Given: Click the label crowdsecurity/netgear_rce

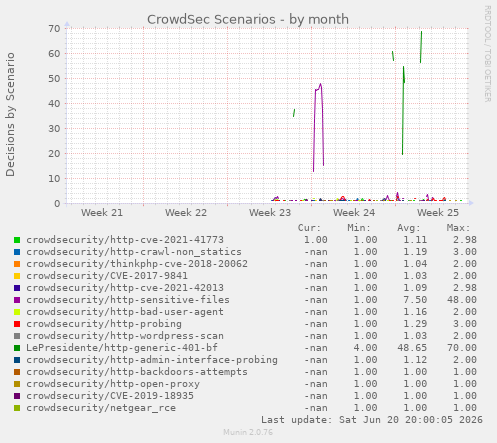Looking at the screenshot, I should (x=101, y=408).
